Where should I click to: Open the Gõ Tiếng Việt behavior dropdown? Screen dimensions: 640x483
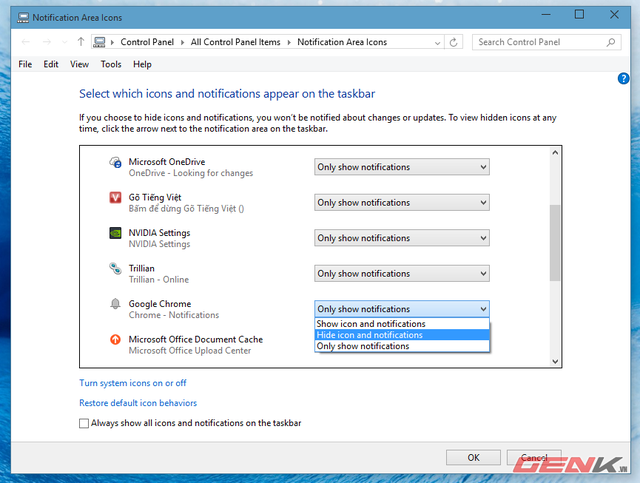402,203
